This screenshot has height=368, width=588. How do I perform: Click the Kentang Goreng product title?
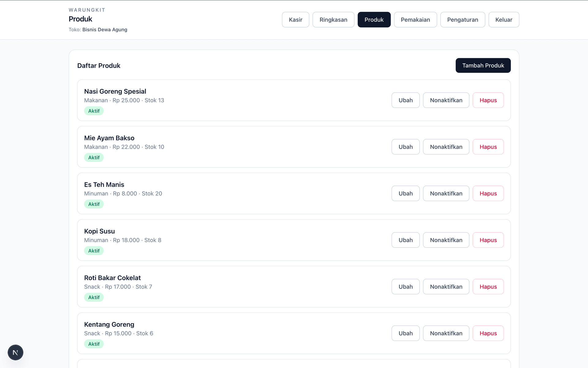(x=109, y=324)
